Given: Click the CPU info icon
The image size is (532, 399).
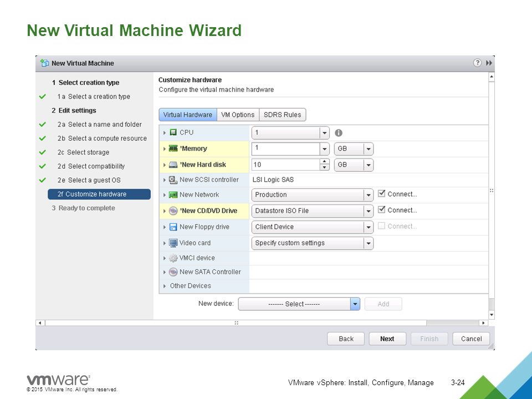Looking at the screenshot, I should coord(338,133).
